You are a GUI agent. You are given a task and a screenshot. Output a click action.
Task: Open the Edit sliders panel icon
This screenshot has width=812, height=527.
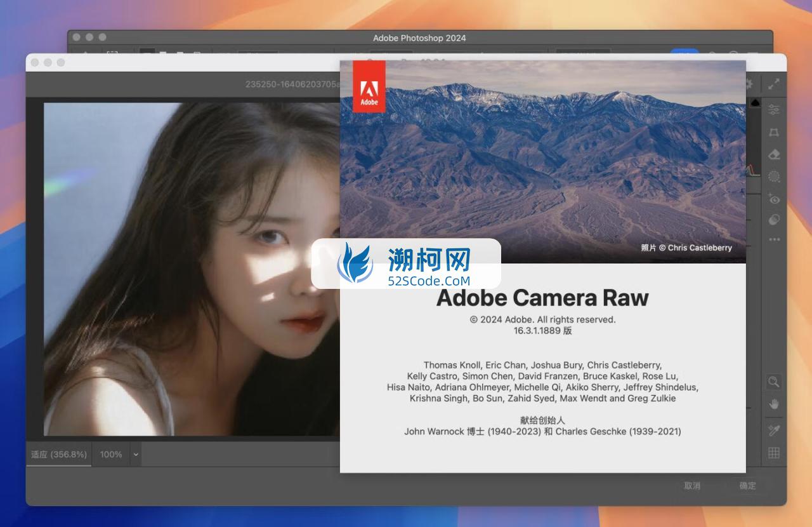point(774,110)
